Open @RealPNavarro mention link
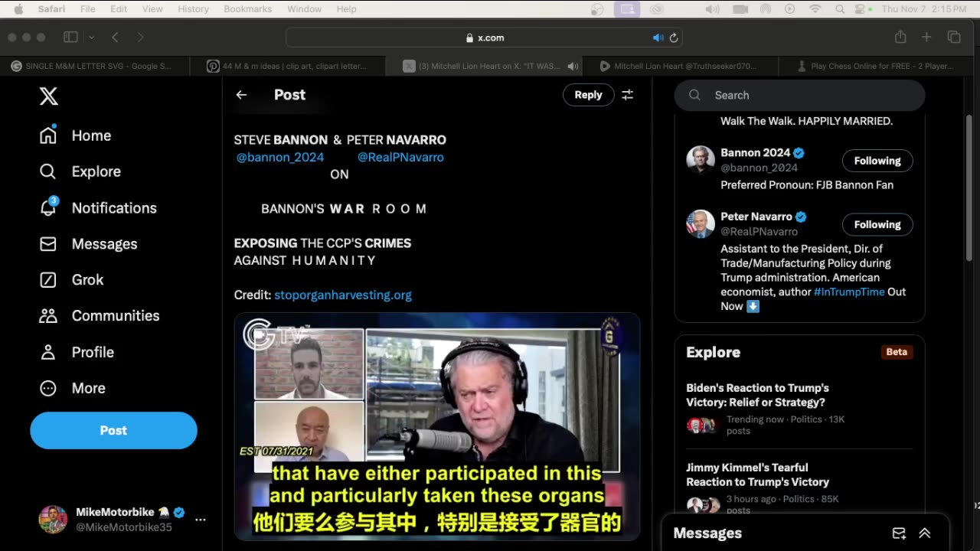 400,157
